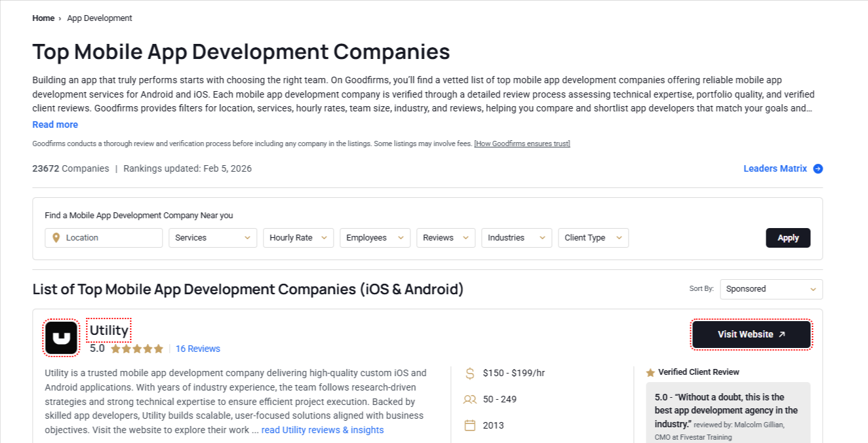Click the team size people icon
Image resolution: width=868 pixels, height=443 pixels.
click(x=470, y=399)
